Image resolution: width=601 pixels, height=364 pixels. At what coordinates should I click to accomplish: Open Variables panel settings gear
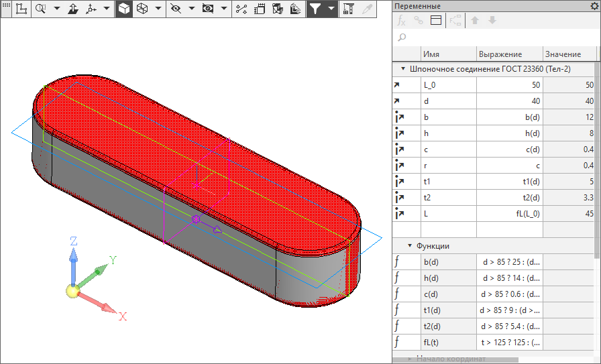click(594, 6)
